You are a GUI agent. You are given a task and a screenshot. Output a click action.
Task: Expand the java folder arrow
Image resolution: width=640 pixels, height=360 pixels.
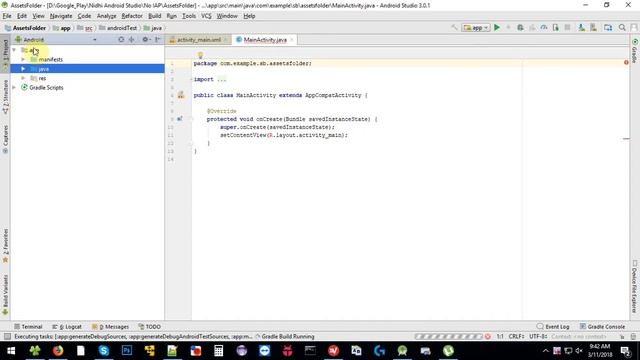click(23, 69)
